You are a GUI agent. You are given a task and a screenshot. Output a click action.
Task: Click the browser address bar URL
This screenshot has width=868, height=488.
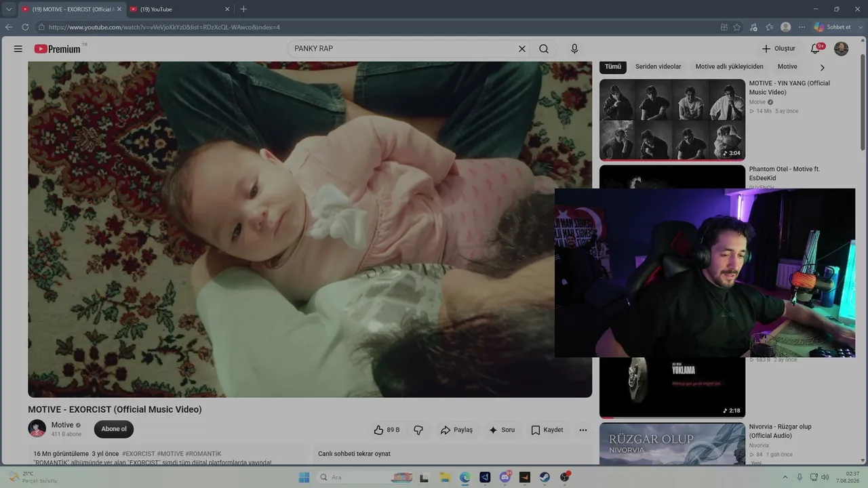coord(164,27)
